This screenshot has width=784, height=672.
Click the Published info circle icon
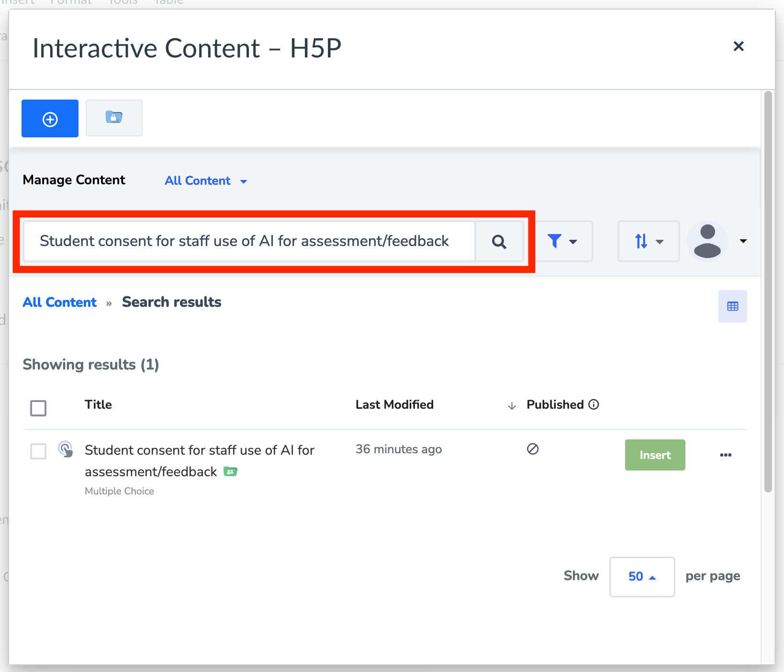[x=594, y=404]
